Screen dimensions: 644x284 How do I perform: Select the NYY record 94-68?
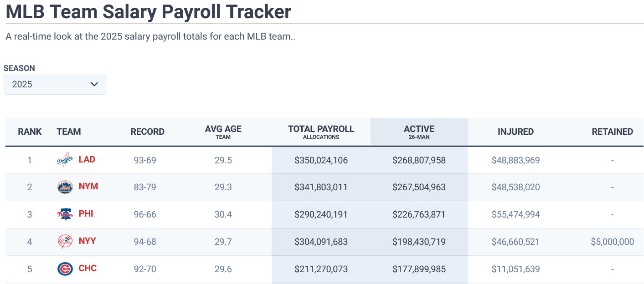(x=145, y=242)
